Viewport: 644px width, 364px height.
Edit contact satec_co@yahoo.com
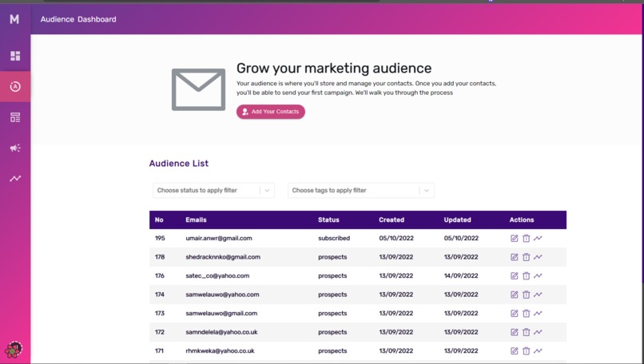tap(515, 275)
